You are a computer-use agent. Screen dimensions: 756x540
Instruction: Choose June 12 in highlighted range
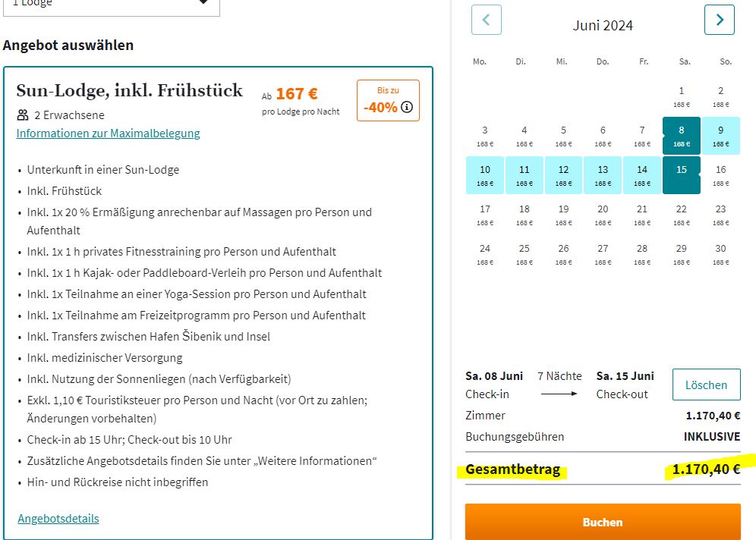tap(563, 175)
